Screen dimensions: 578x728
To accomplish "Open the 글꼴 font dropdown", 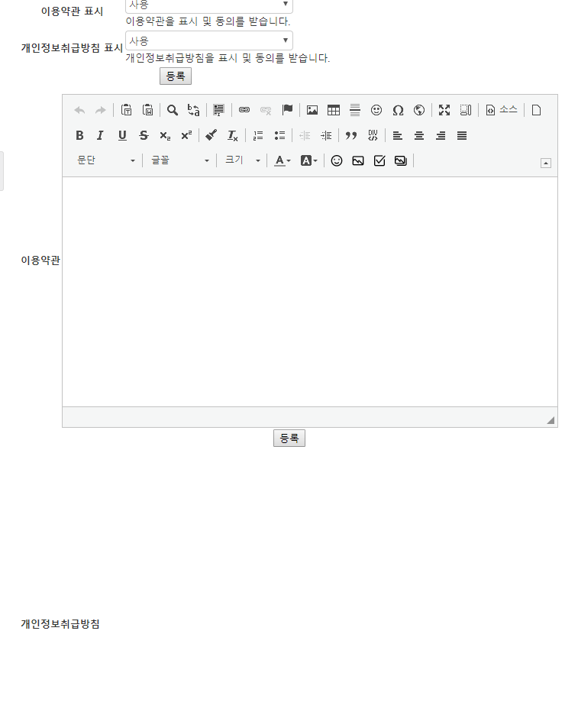I will click(x=179, y=160).
